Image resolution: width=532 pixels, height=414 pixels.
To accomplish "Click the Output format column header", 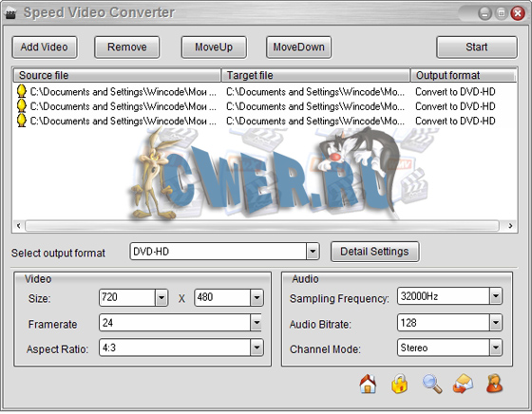I will coord(464,75).
